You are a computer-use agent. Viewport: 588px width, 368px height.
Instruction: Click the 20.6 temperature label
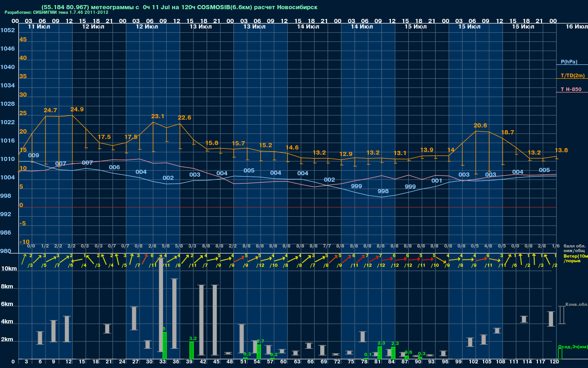click(x=481, y=126)
